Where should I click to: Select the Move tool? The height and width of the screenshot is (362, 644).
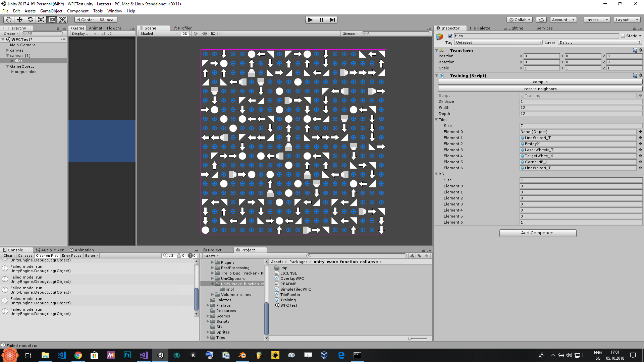pyautogui.click(x=19, y=20)
